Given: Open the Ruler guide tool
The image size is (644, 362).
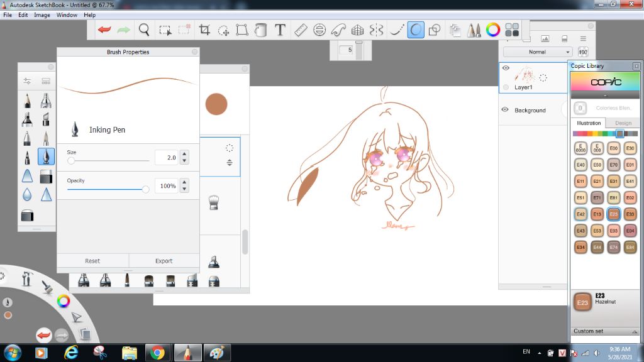Looking at the screenshot, I should tap(301, 30).
